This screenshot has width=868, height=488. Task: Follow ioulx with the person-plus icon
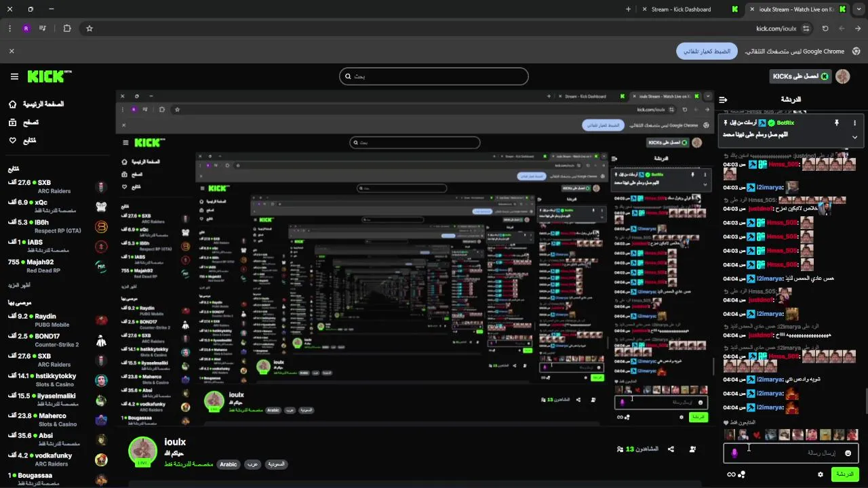pos(692,449)
